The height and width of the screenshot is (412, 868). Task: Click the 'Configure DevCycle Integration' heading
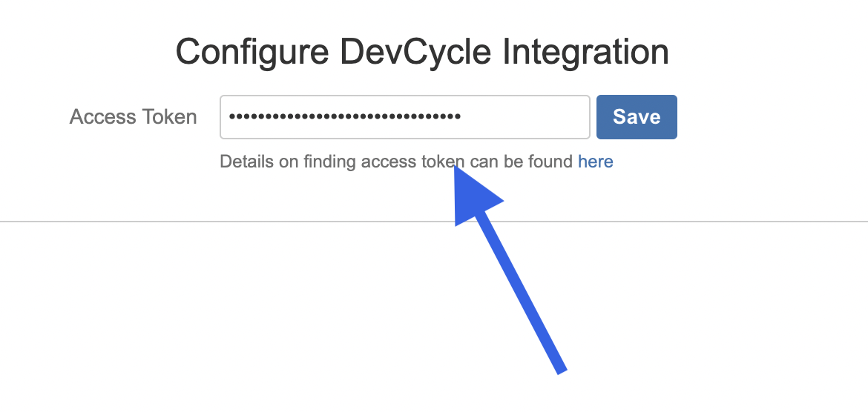pos(422,52)
